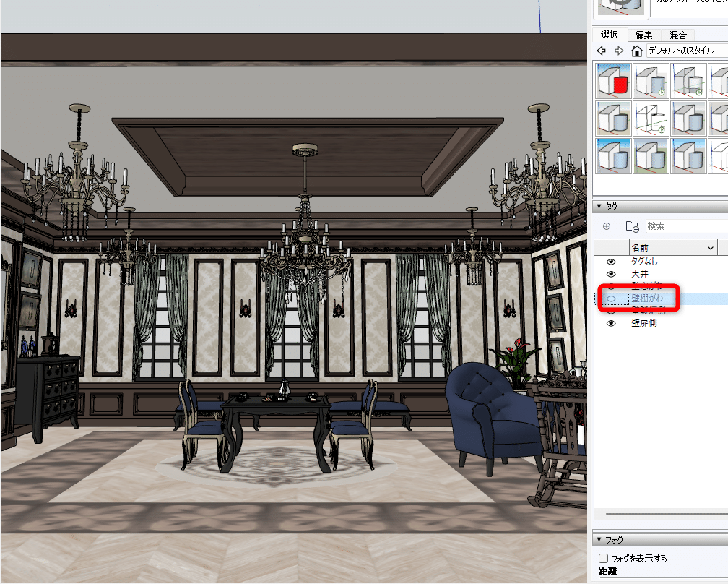Show the hidden 壁棚がわ tag
728x584 pixels.
611,299
